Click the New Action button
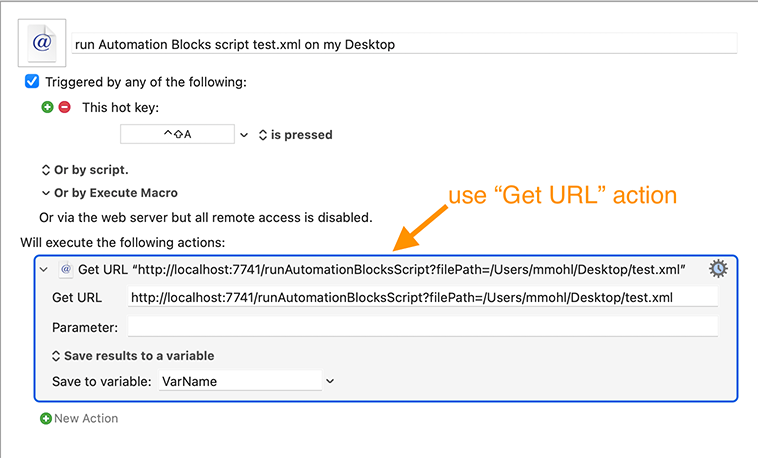This screenshot has width=758, height=458. point(79,418)
